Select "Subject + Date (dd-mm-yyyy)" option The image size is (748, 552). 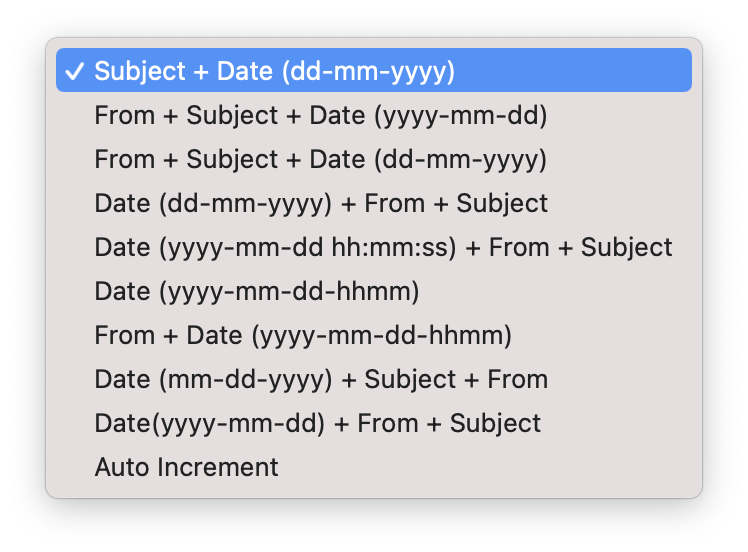[274, 71]
